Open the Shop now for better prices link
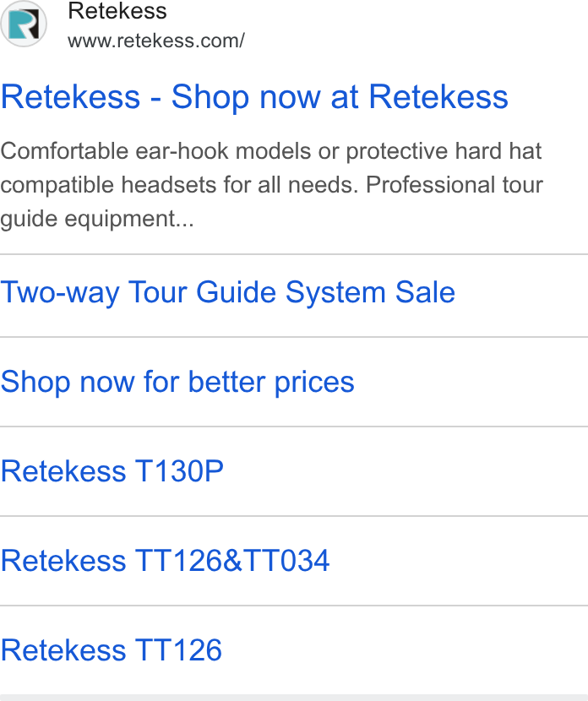 click(x=177, y=383)
